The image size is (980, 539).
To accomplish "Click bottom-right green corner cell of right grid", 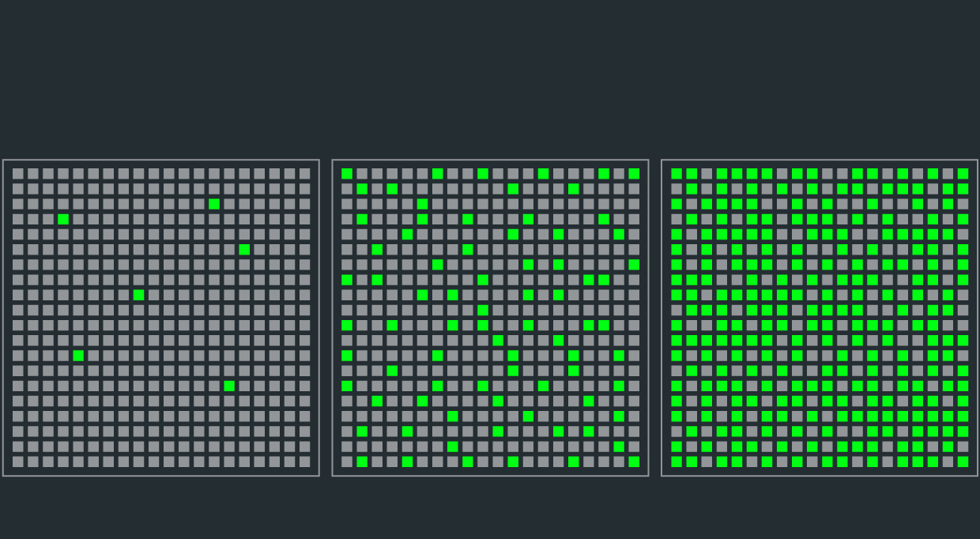I will click(x=963, y=462).
